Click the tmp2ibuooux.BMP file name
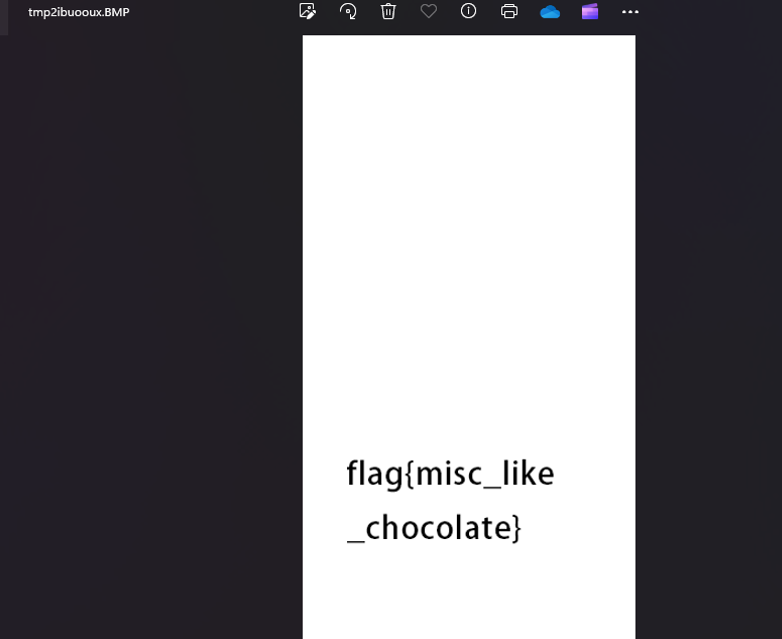The width and height of the screenshot is (782, 639). click(79, 12)
